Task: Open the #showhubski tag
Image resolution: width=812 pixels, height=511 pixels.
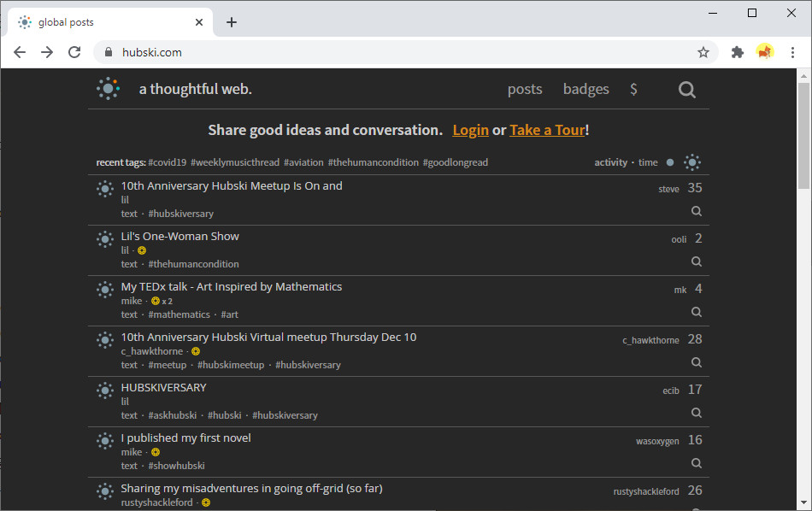Action: [177, 466]
